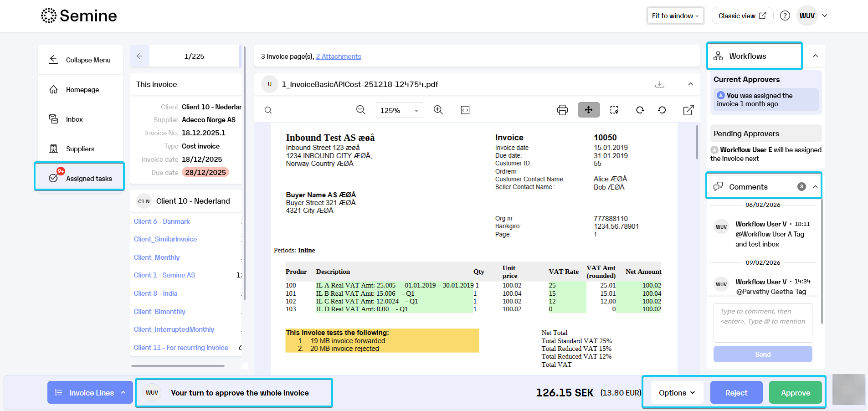Select the area selection tool
The image size is (868, 411).
[x=614, y=110]
